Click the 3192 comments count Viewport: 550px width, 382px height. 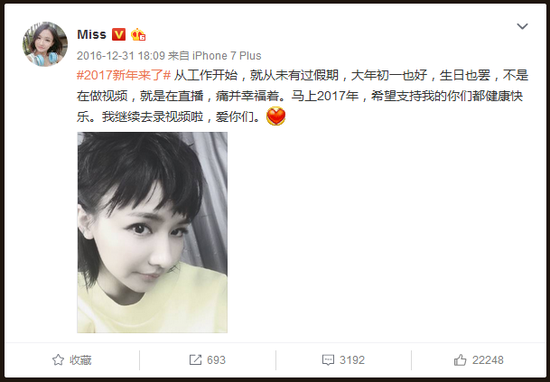click(x=352, y=360)
